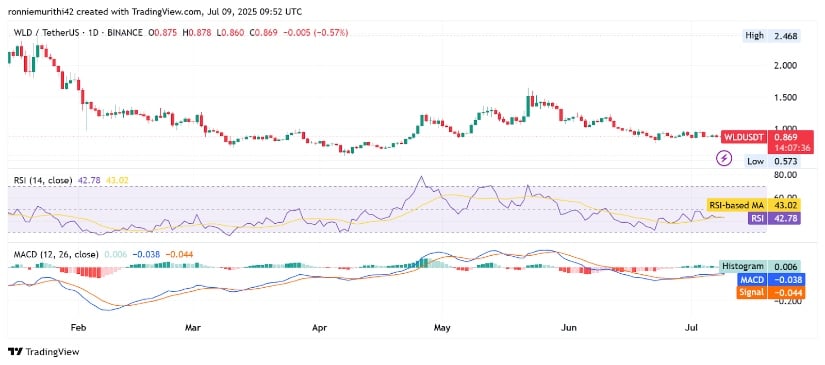Click the purple lightning bolt icon
825x365 pixels.
coord(725,157)
